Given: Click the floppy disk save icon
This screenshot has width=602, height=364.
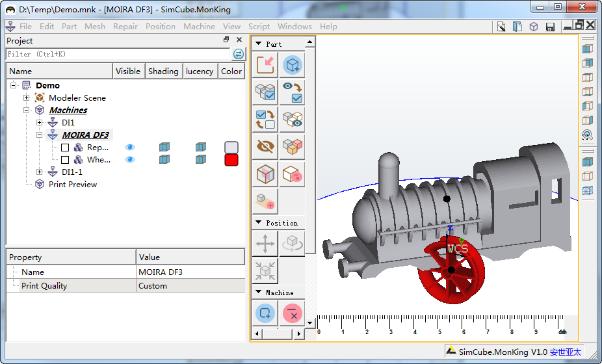Looking at the screenshot, I should (550, 27).
